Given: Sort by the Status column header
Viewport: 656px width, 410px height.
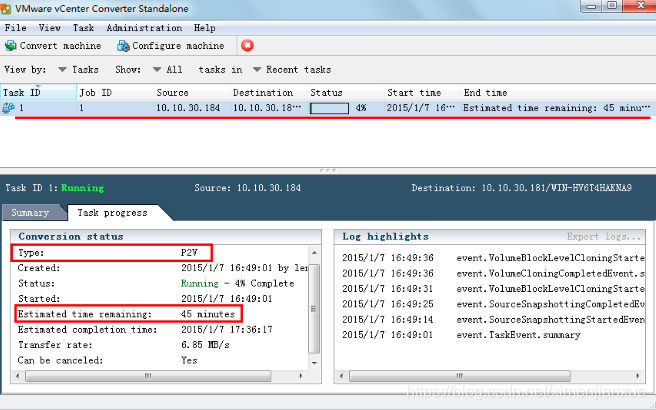Looking at the screenshot, I should tap(346, 92).
